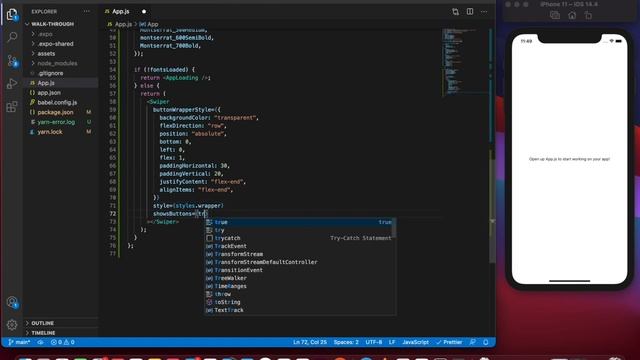Click the suggestion list scrollbar
640x360 pixels.
pyautogui.click(x=393, y=227)
